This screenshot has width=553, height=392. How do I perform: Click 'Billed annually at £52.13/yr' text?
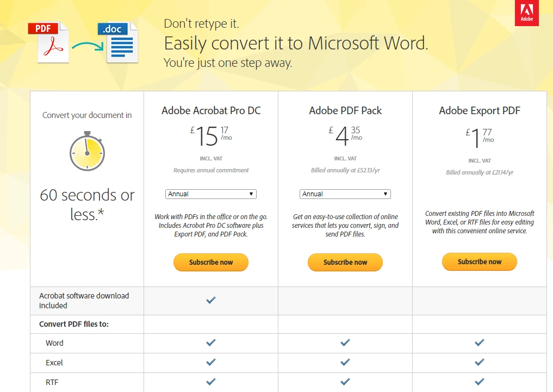[x=345, y=170]
